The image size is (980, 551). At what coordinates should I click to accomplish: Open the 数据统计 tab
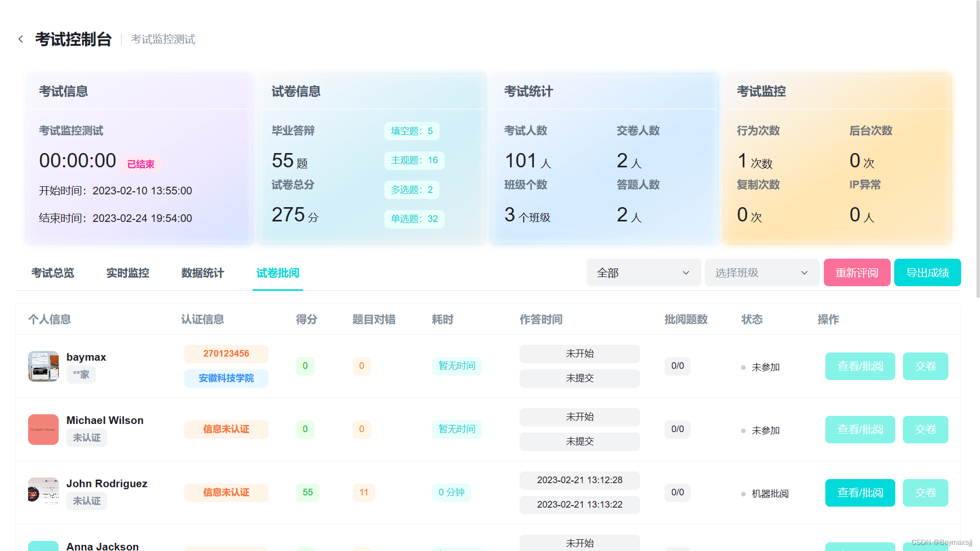pyautogui.click(x=202, y=273)
